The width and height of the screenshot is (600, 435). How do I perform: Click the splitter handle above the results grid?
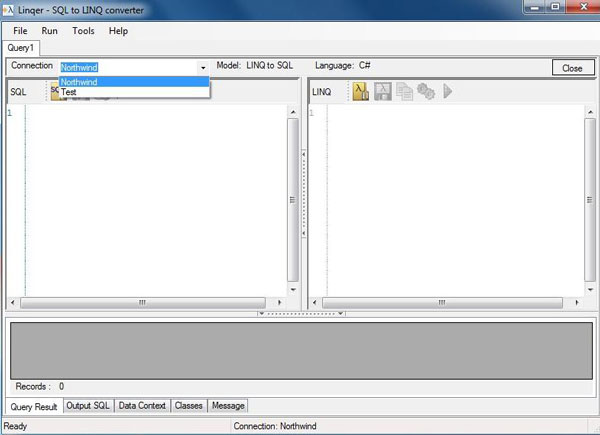(300, 313)
